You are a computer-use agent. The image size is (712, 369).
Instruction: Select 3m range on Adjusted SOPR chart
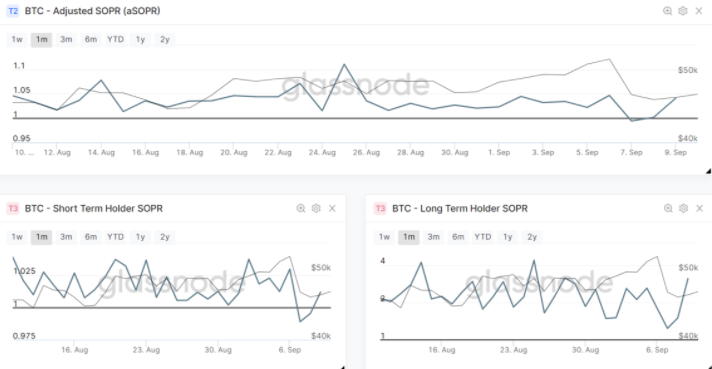[66, 39]
